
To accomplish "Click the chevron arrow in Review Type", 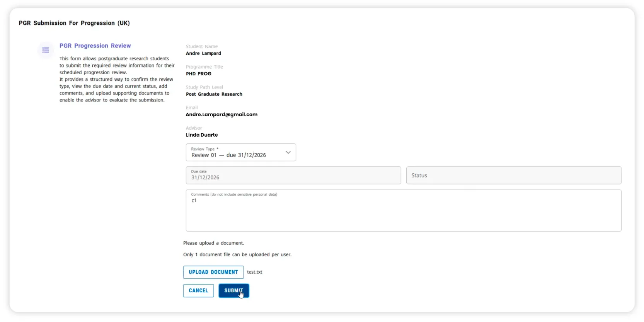I will click(288, 153).
